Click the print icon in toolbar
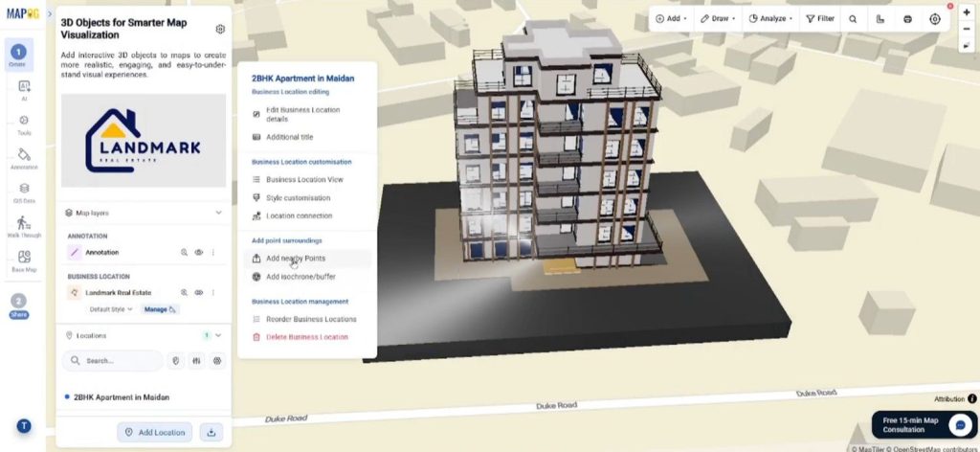 coord(907,19)
